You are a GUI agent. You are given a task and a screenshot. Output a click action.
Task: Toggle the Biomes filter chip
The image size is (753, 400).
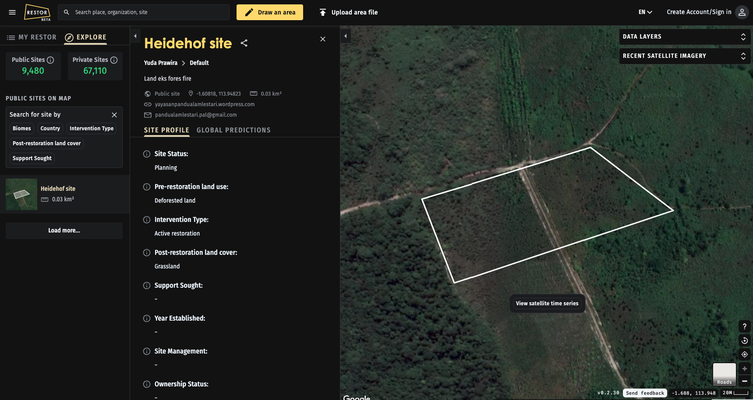click(x=21, y=128)
